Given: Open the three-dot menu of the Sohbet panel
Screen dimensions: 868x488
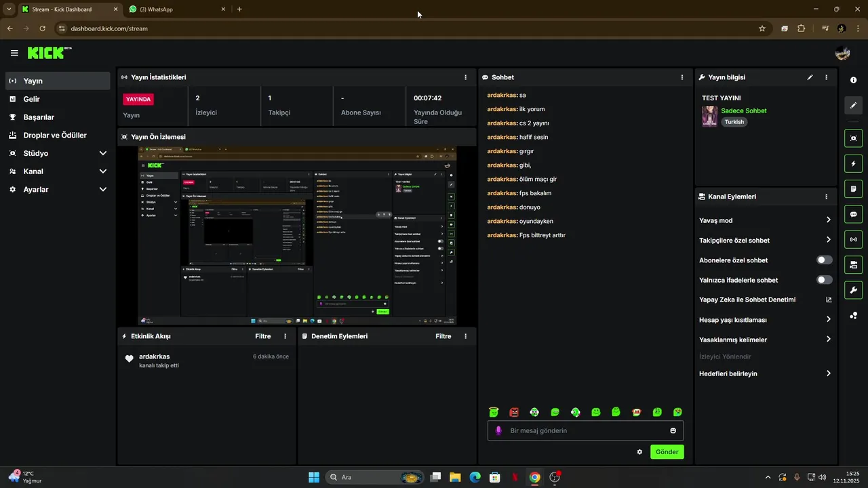Looking at the screenshot, I should (682, 77).
